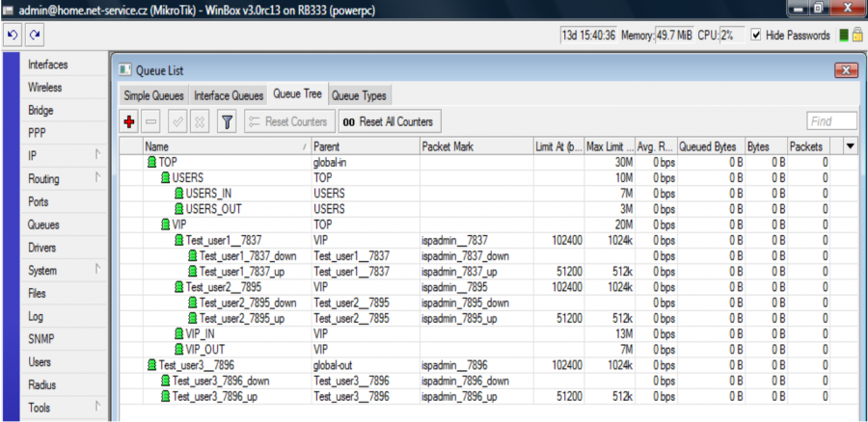This screenshot has width=868, height=422.
Task: Click the checkmark enable icon
Action: 178,121
